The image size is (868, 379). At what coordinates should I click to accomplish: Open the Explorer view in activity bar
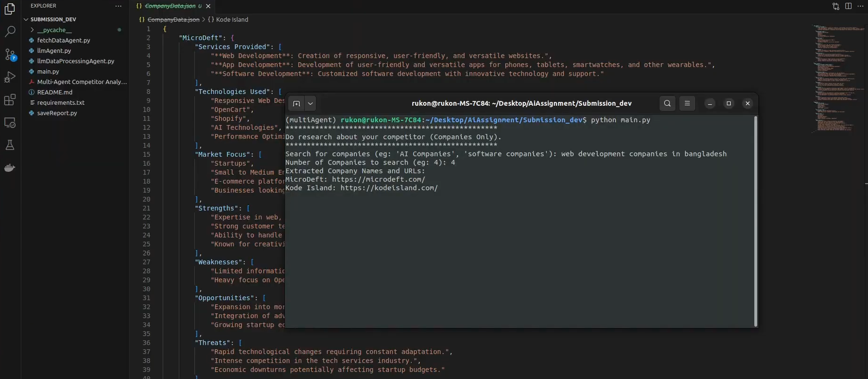[x=10, y=8]
